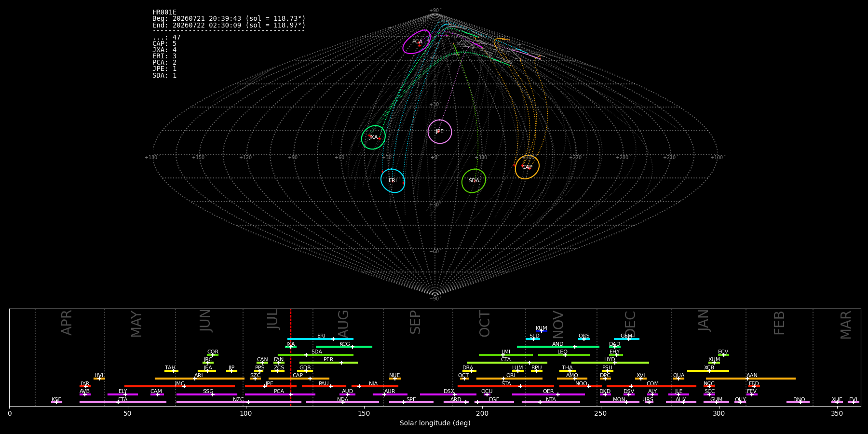Viewport: 868px width, 434px height.
Task: Select the GEM shower bar in timeline
Action: point(626,339)
